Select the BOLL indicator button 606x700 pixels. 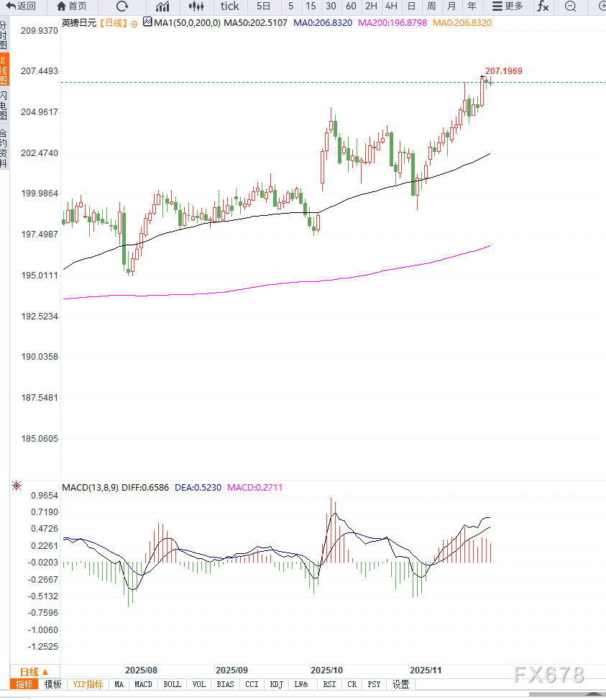pos(172,684)
